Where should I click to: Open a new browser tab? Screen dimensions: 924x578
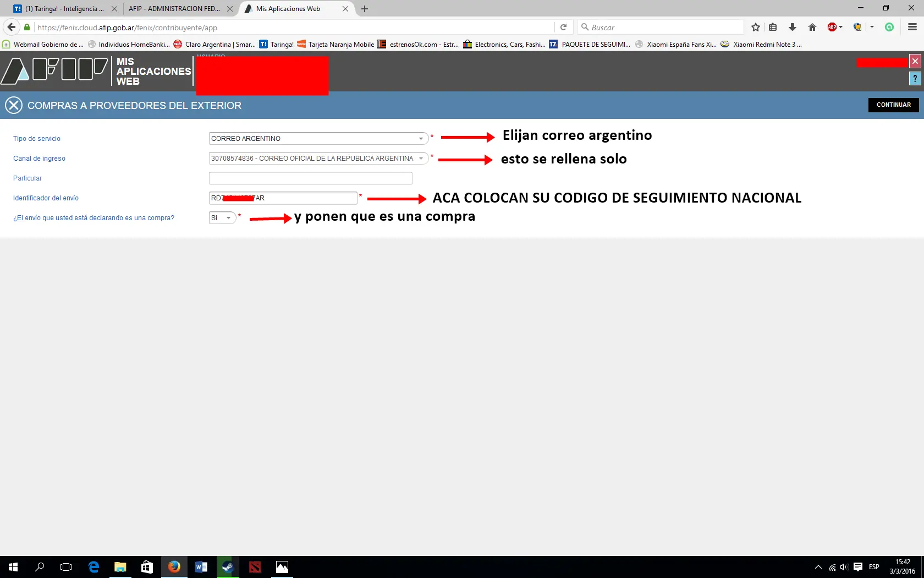364,9
